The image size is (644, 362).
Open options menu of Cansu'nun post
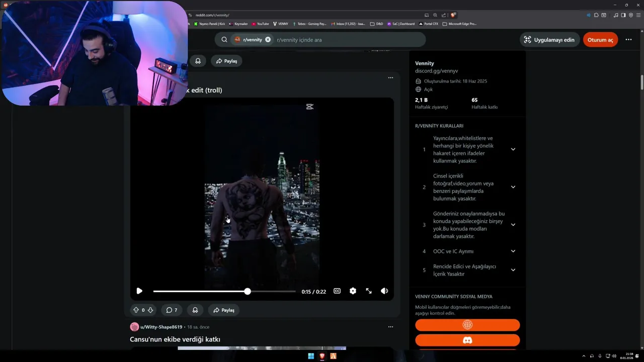pyautogui.click(x=390, y=327)
